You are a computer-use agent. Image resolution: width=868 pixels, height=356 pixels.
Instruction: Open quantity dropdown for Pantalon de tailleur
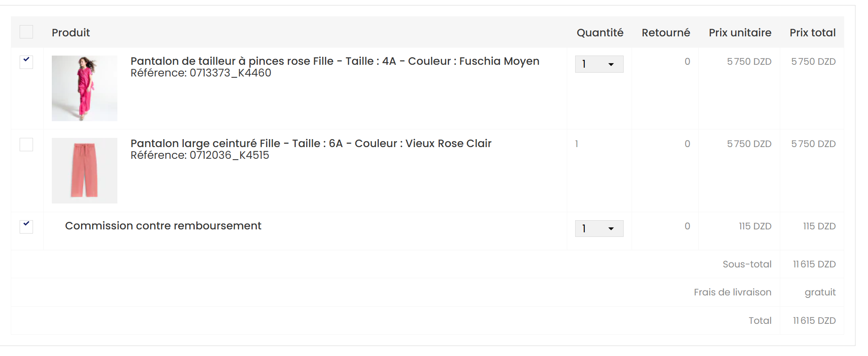coord(599,64)
